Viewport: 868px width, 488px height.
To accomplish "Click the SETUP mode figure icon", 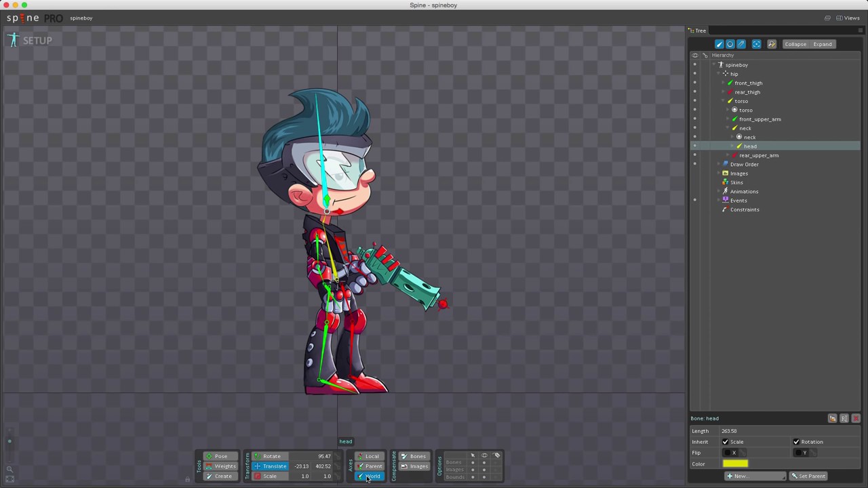I will 13,40.
